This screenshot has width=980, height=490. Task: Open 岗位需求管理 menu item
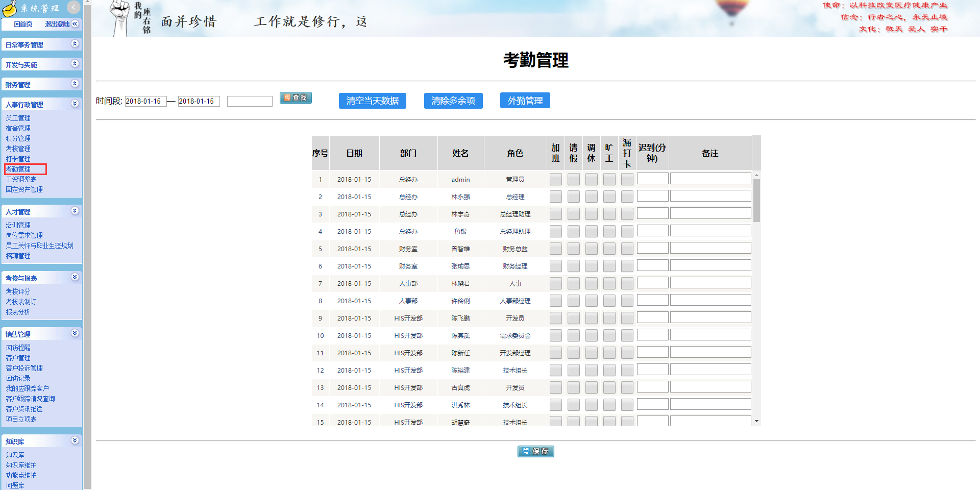coord(24,235)
